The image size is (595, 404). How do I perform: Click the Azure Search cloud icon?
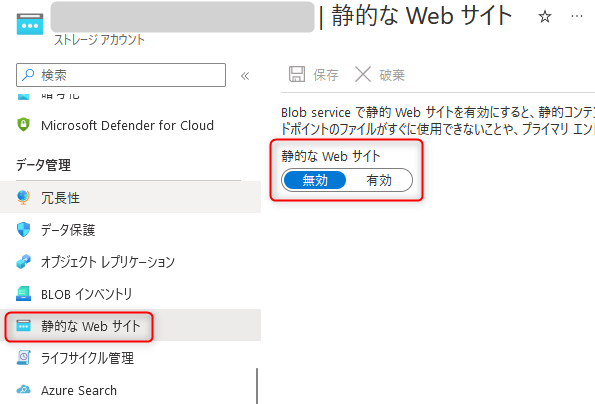(x=24, y=390)
